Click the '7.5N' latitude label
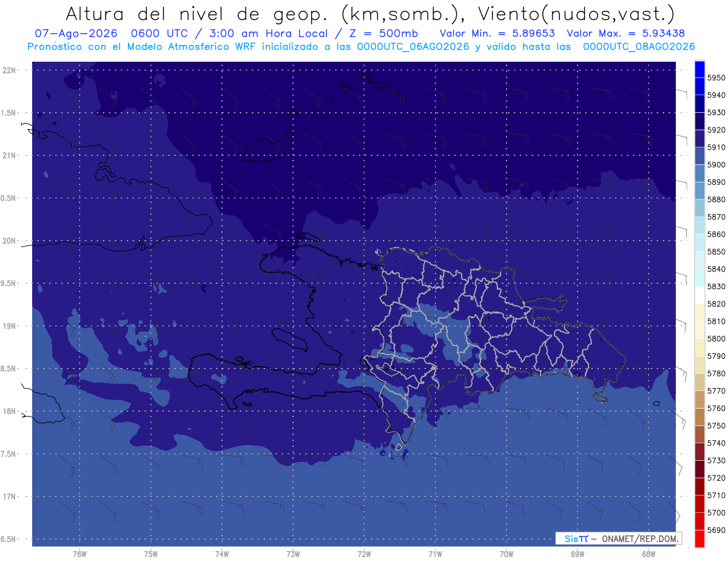Image resolution: width=728 pixels, height=562 pixels. coord(8,454)
